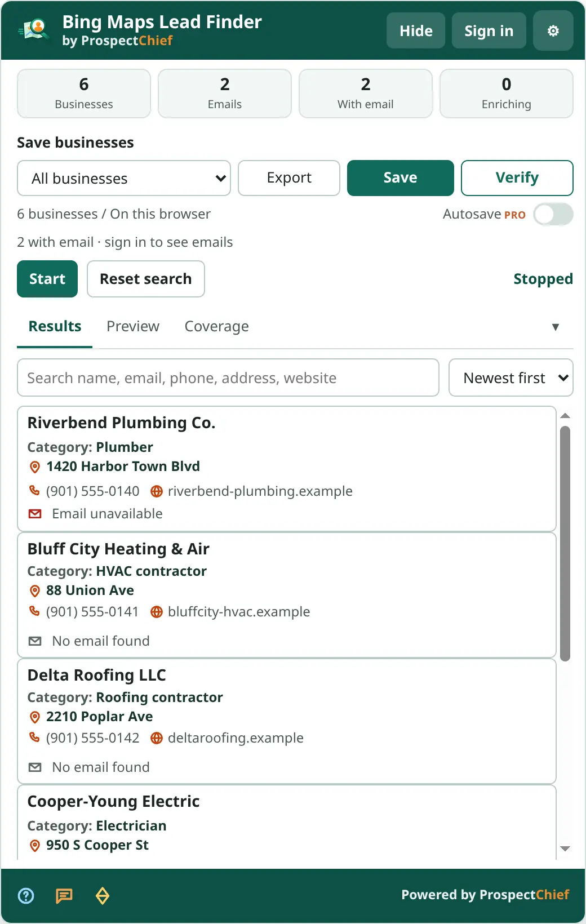Focus the search name, email, phone field

click(x=228, y=377)
